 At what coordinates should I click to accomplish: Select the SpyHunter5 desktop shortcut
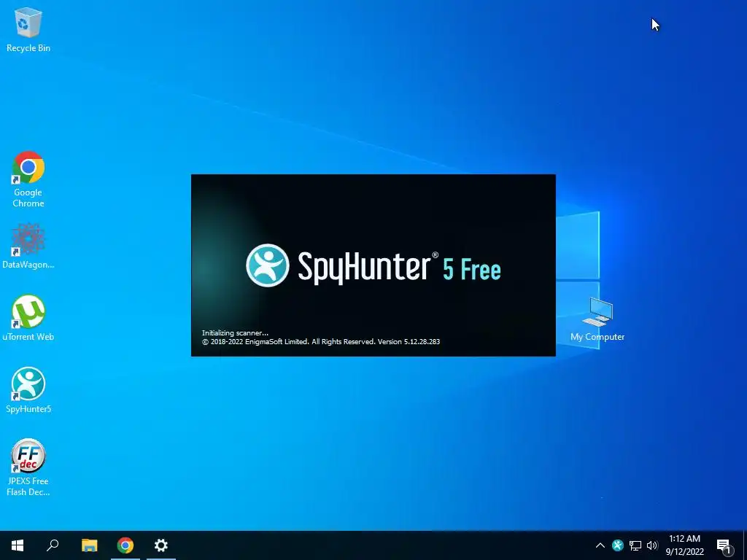click(x=28, y=390)
